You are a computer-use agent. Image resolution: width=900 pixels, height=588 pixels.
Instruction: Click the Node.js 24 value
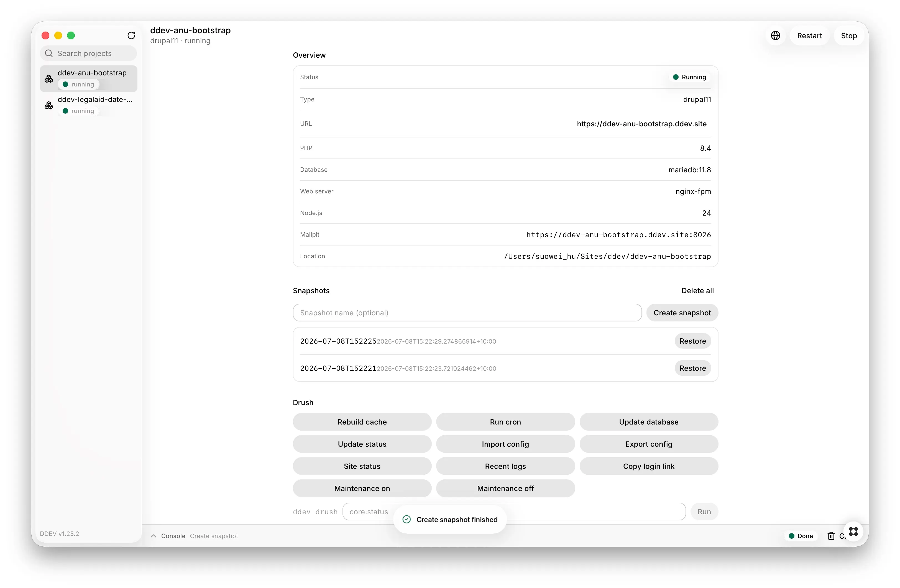coord(706,213)
